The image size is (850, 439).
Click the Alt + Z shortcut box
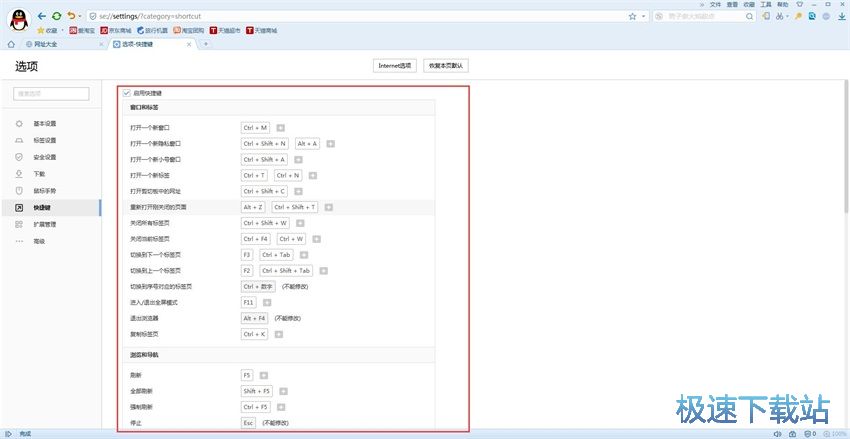pos(253,207)
